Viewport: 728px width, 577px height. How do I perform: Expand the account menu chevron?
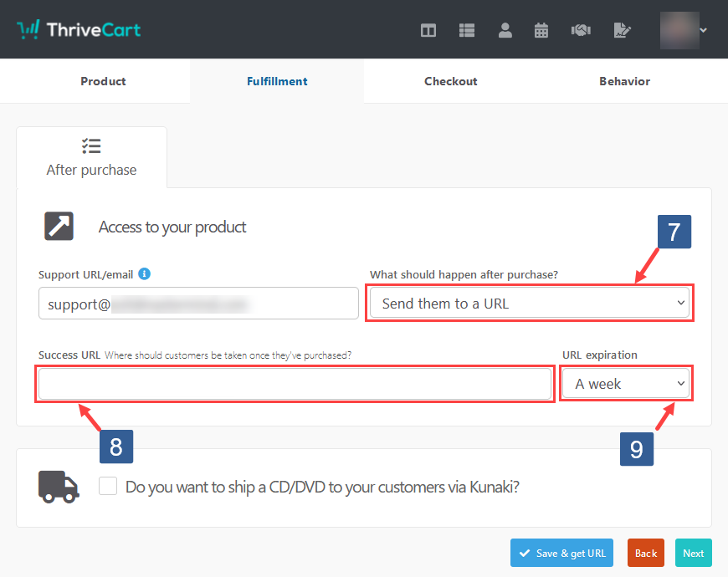[702, 30]
